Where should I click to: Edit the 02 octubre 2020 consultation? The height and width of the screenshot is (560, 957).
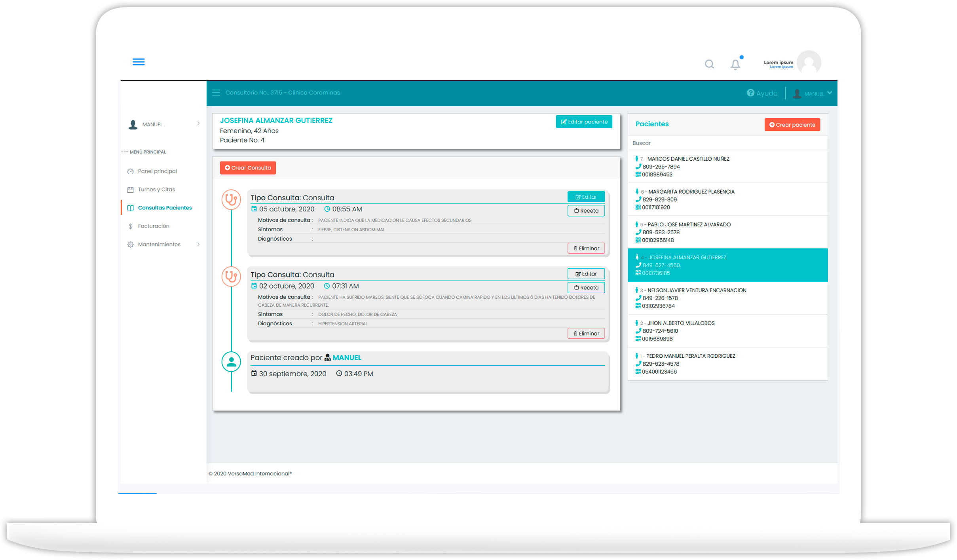586,273
